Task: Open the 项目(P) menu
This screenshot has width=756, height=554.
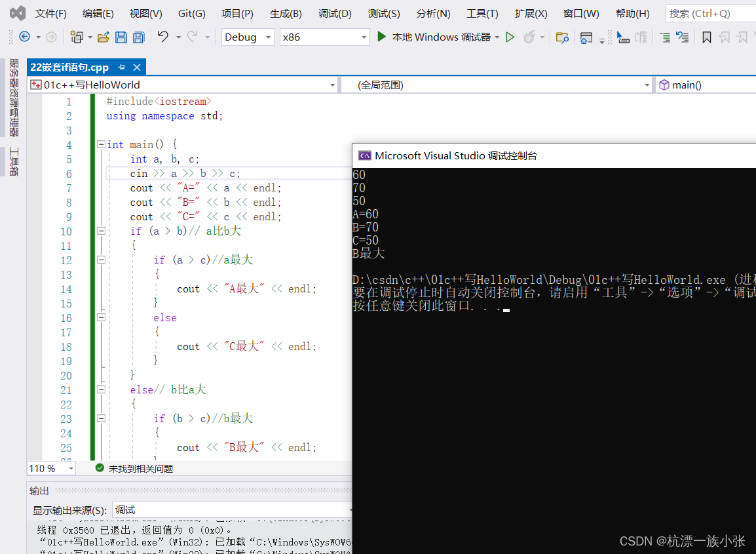Action: coord(237,14)
